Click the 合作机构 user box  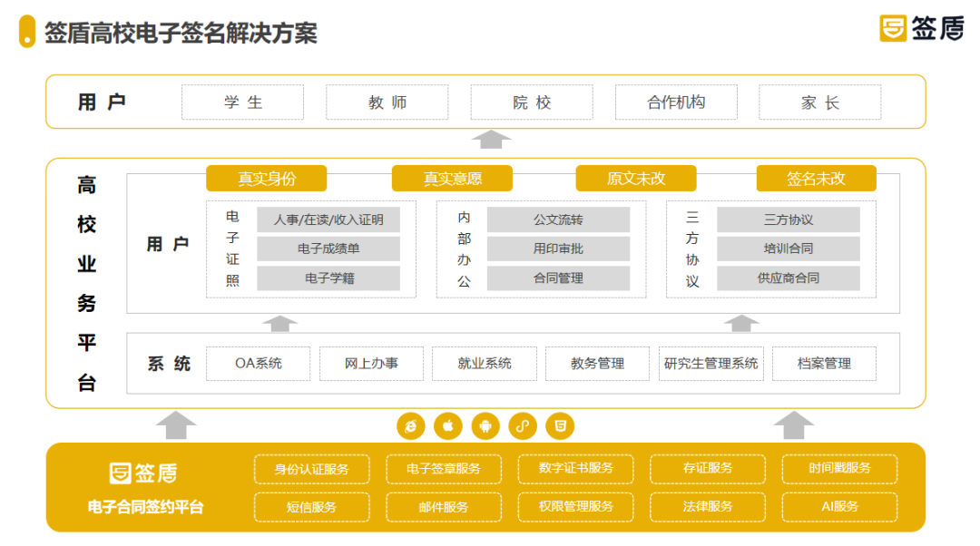(676, 102)
